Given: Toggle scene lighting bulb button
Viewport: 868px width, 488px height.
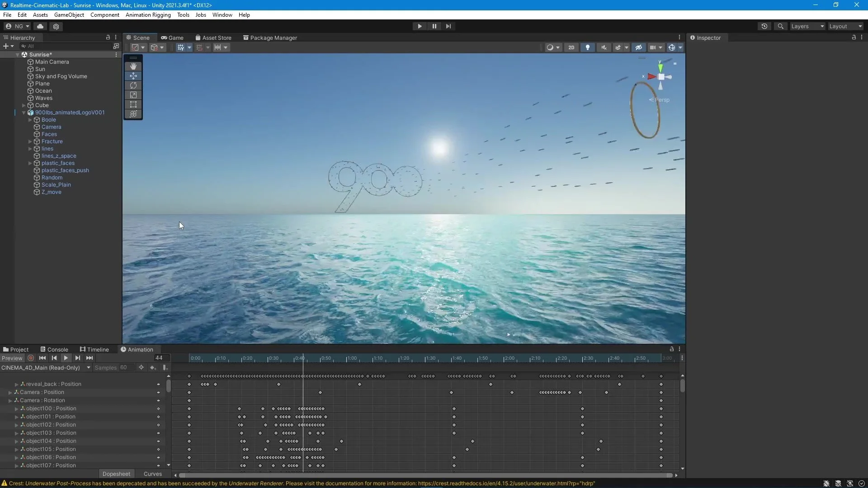Looking at the screenshot, I should coord(587,47).
